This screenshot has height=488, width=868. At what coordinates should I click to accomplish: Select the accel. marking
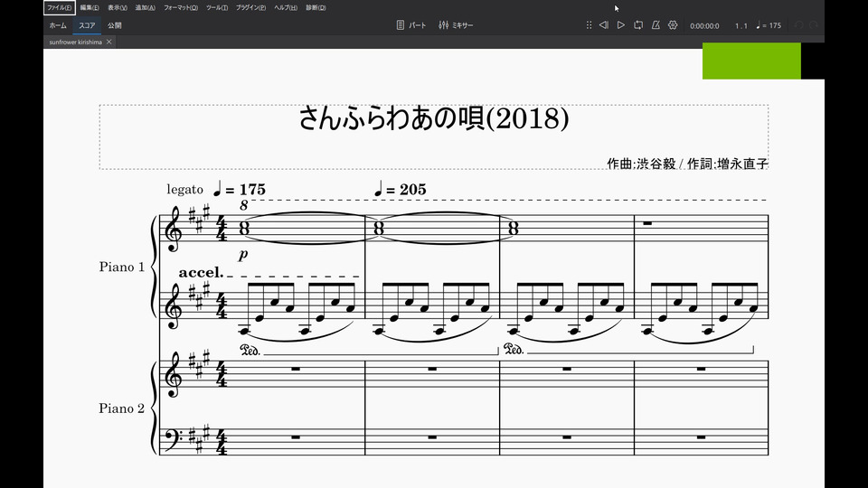[x=201, y=272]
